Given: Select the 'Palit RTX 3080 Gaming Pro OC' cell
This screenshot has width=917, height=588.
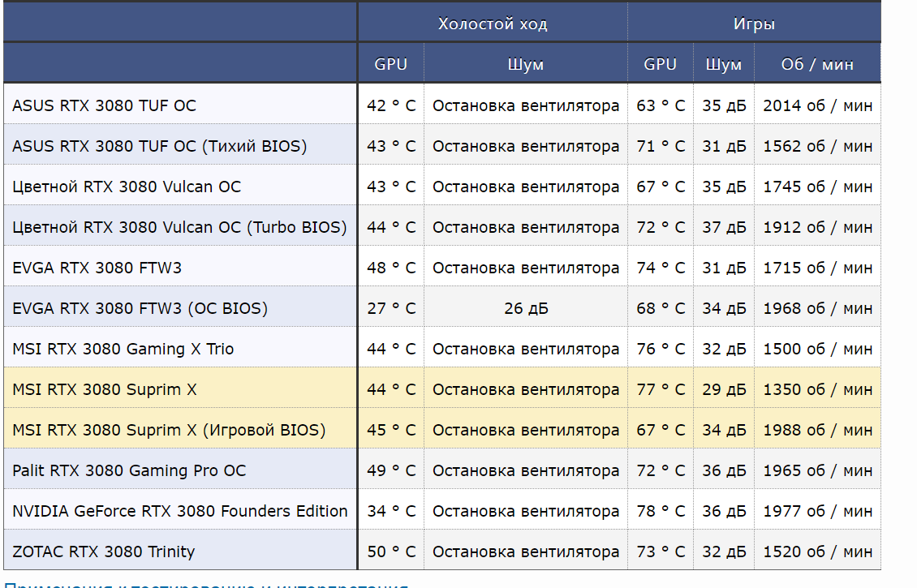Looking at the screenshot, I should 129,470.
